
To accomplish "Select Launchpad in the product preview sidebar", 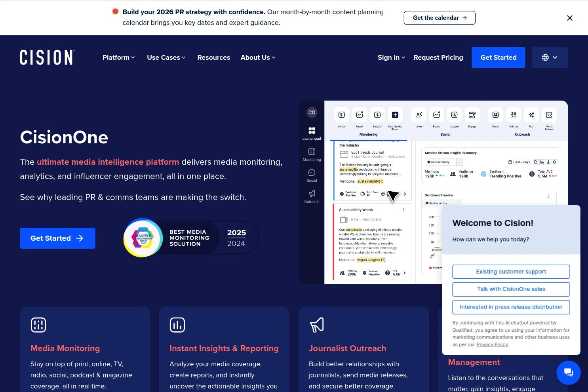I will pos(312,133).
